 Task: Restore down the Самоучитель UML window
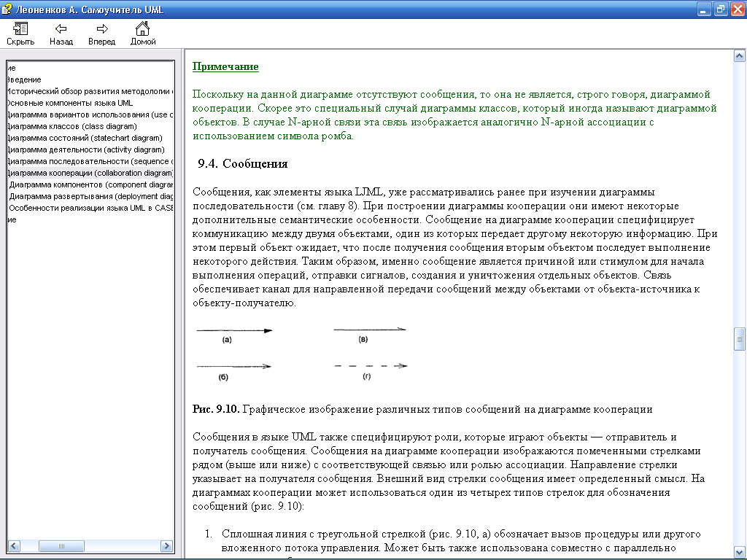coord(721,9)
